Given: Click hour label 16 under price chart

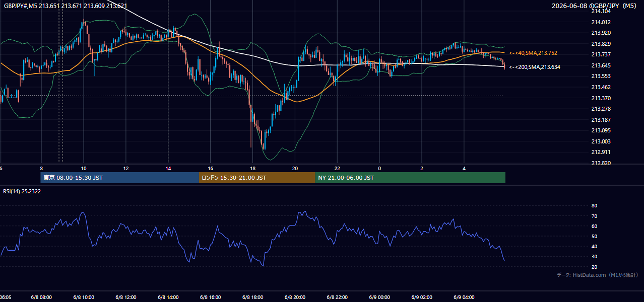Looking at the screenshot, I should pyautogui.click(x=211, y=169).
